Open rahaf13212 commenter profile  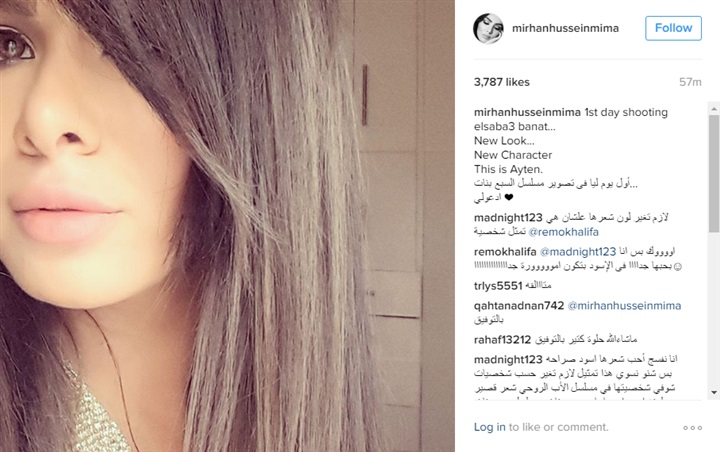[502, 340]
